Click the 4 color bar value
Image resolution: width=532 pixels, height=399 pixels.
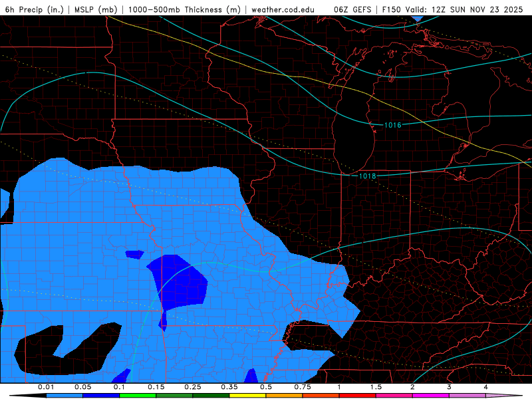coord(486,387)
